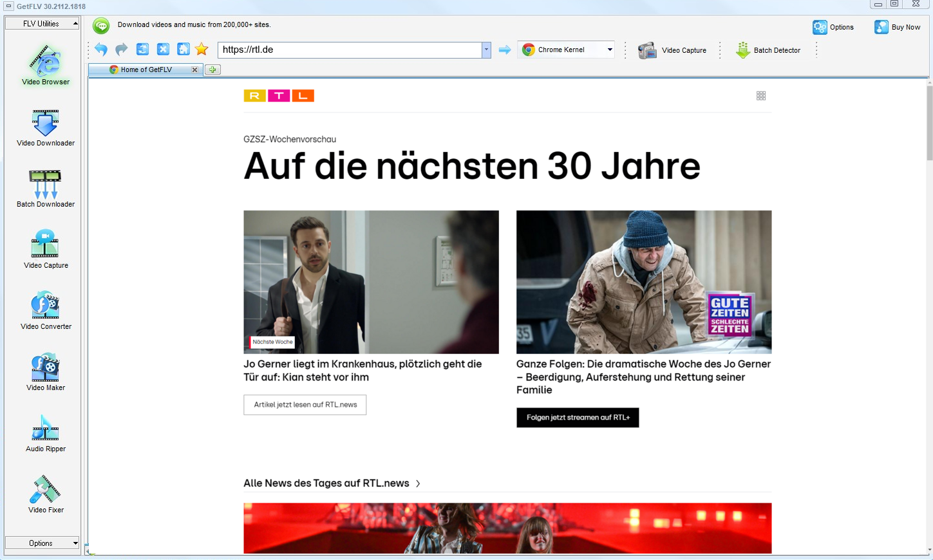This screenshot has height=560, width=933.
Task: Open the Batch Downloader utility
Action: tap(46, 189)
